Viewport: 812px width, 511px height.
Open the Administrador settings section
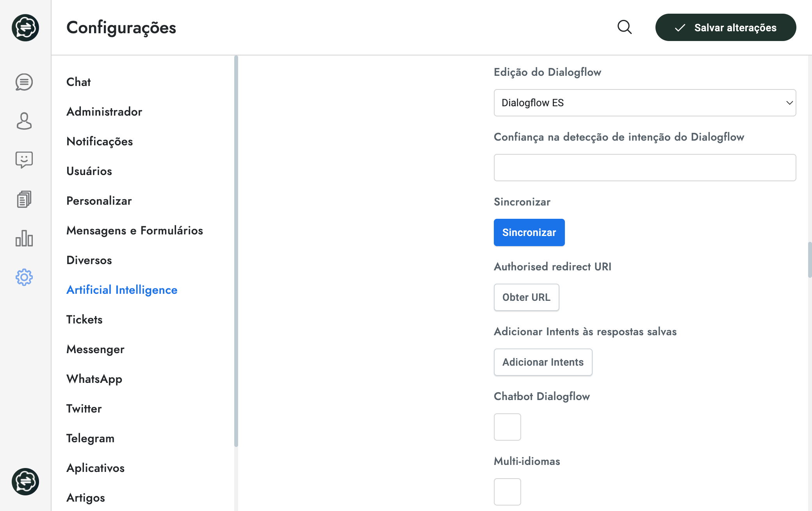click(x=104, y=112)
